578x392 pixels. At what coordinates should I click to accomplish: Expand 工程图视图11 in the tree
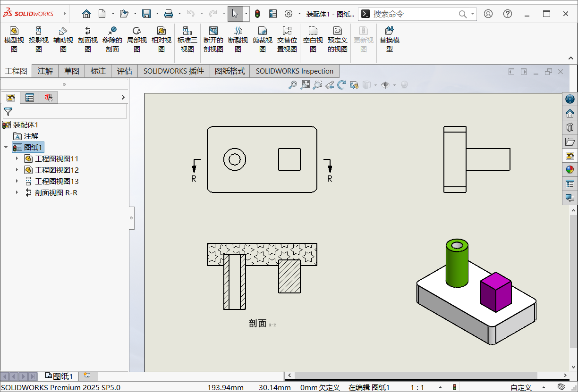click(x=17, y=158)
